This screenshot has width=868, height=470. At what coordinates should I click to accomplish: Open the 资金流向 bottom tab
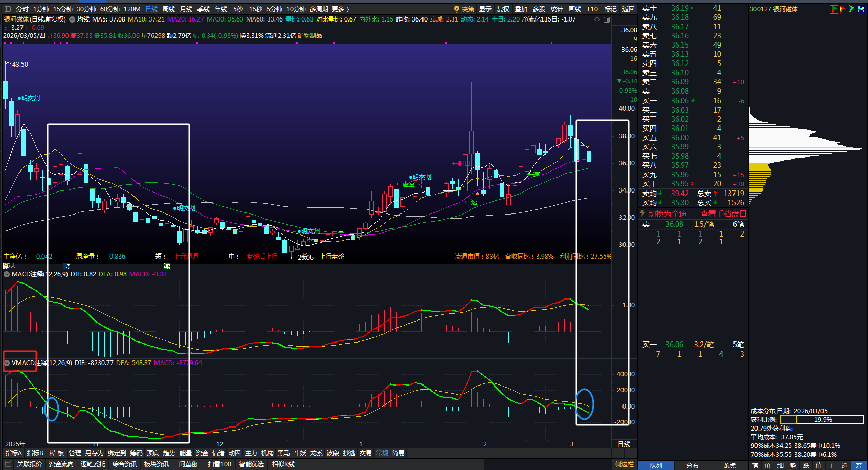tap(61, 464)
